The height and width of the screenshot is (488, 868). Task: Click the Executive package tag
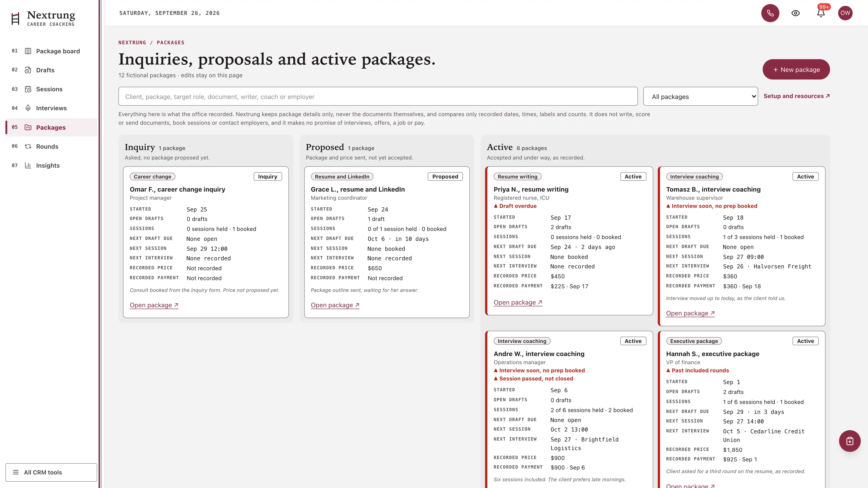click(x=694, y=341)
